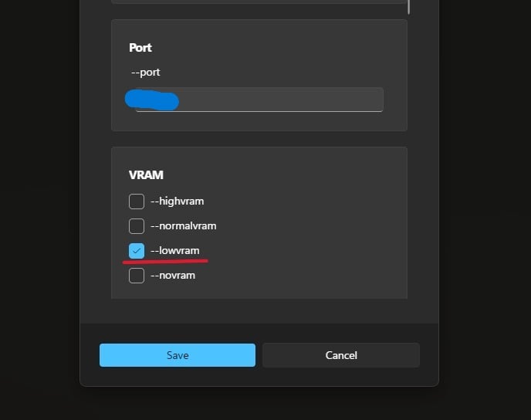Click the --novram option label text
The image size is (531, 420).
click(x=173, y=276)
